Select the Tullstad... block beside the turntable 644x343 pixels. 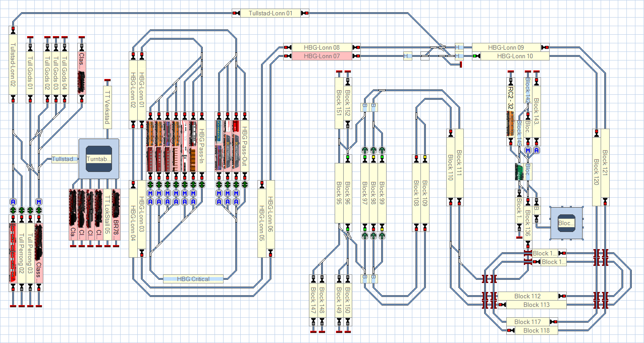65,159
